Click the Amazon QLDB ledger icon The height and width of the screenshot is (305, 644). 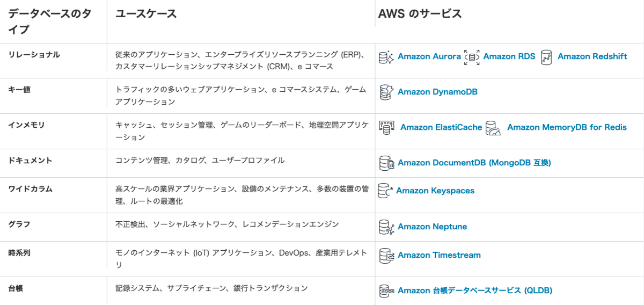point(386,291)
